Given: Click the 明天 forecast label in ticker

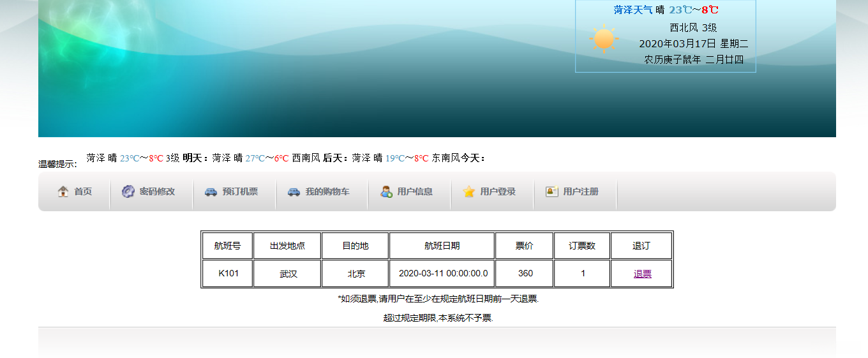Looking at the screenshot, I should (196, 158).
